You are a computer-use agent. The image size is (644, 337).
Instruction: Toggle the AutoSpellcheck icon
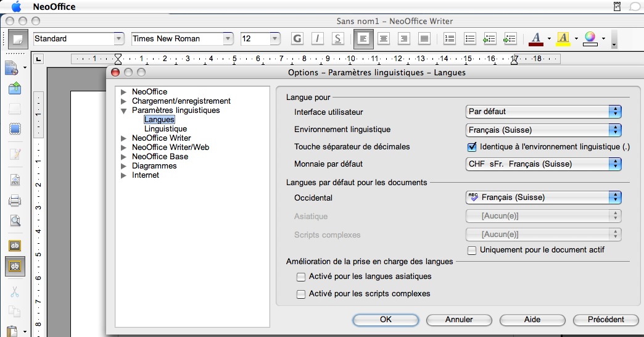tap(15, 266)
